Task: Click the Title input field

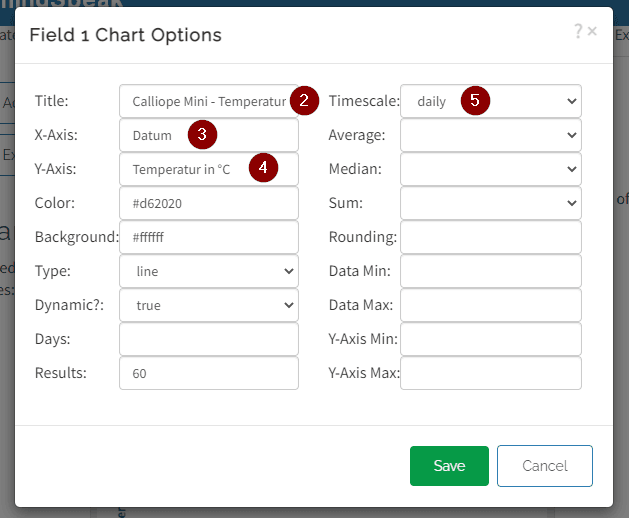Action: [205, 101]
